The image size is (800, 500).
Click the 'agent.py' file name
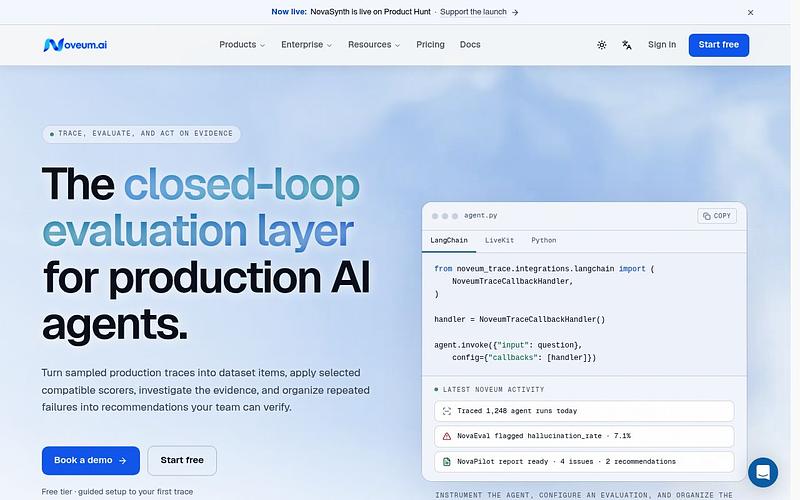(x=481, y=216)
